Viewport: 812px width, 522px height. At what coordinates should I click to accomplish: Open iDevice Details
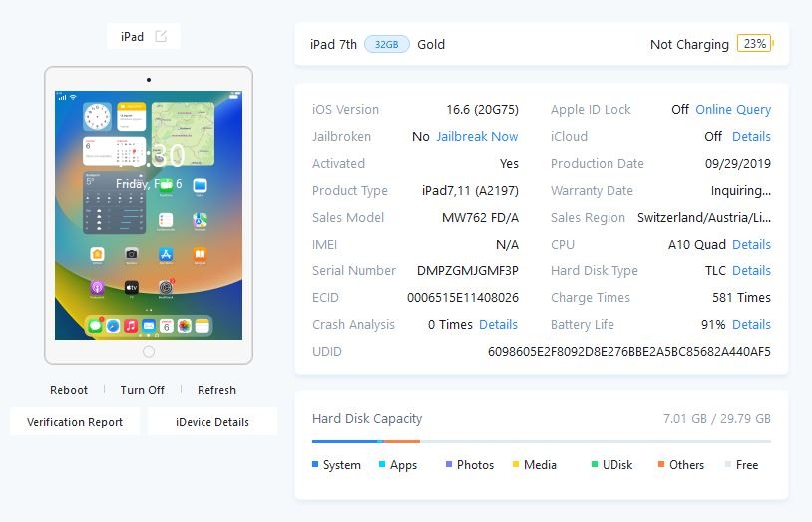(212, 422)
